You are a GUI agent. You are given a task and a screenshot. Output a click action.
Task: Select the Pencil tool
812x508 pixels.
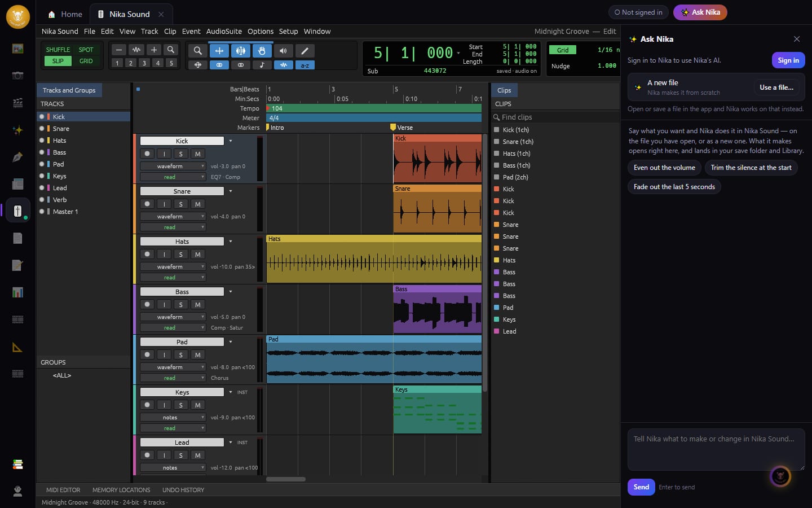click(304, 51)
